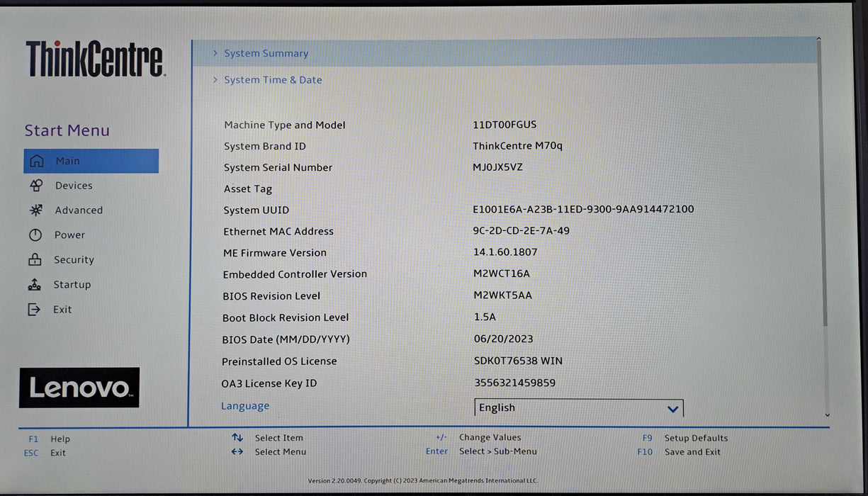Screen dimensions: 868x496
Task: Open the Devices menu
Action: pos(74,186)
